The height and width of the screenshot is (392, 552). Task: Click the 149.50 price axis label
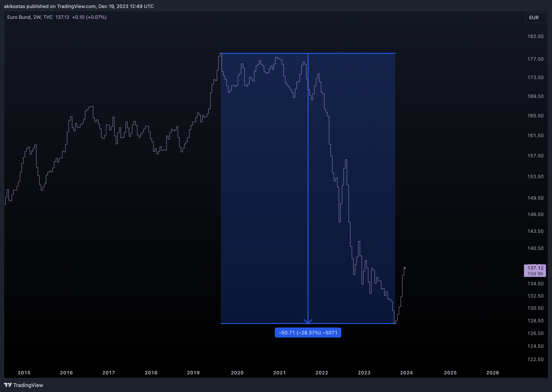pos(535,198)
